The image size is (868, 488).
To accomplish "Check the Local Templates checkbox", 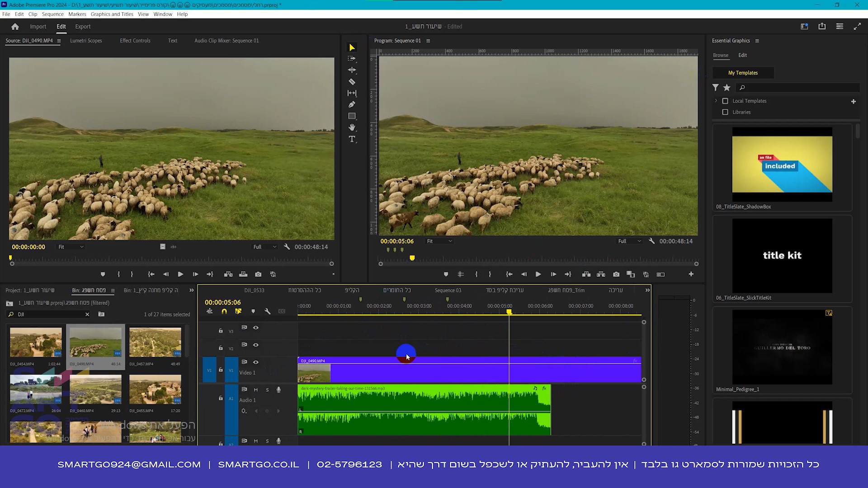I will coord(725,101).
